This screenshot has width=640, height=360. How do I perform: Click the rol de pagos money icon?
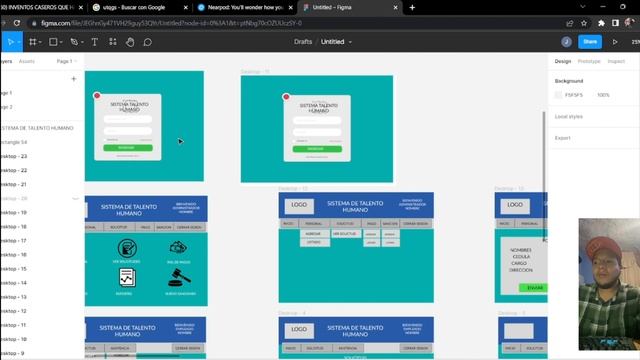[178, 247]
